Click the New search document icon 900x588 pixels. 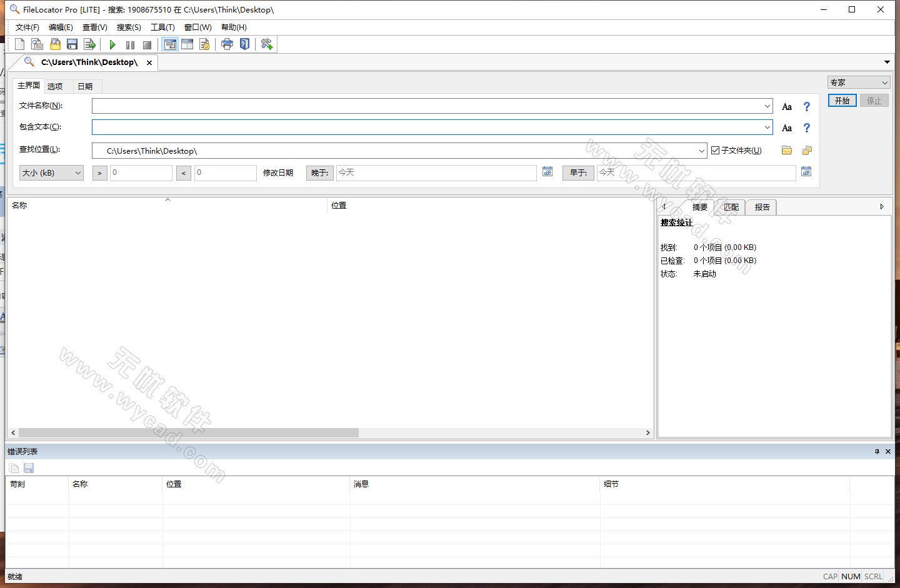(x=20, y=44)
